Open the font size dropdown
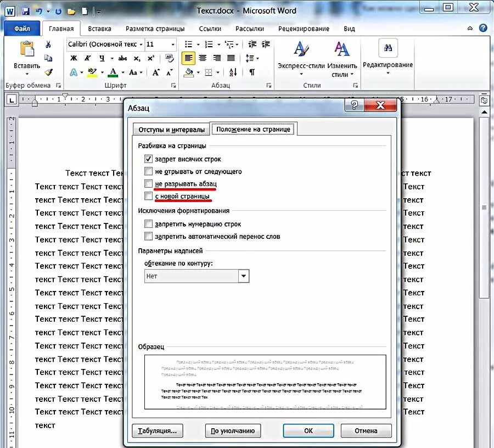 pyautogui.click(x=173, y=44)
